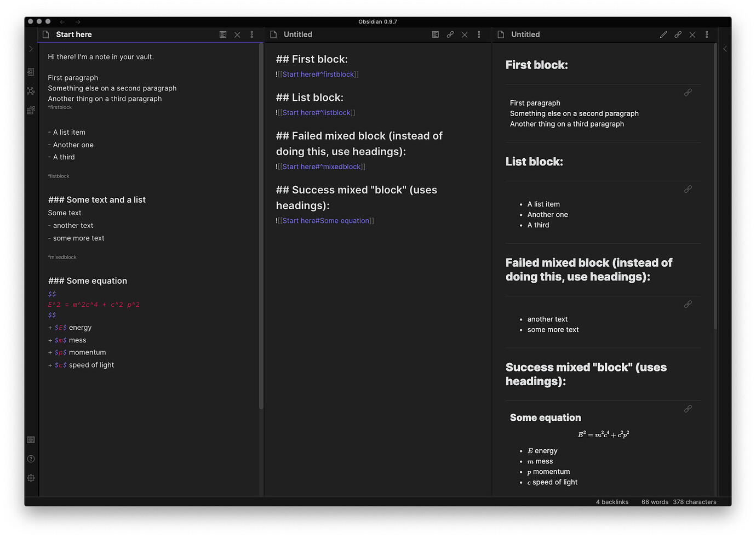Open the graph view from the left ribbon
Viewport: 756px width, 538px height.
(31, 91)
